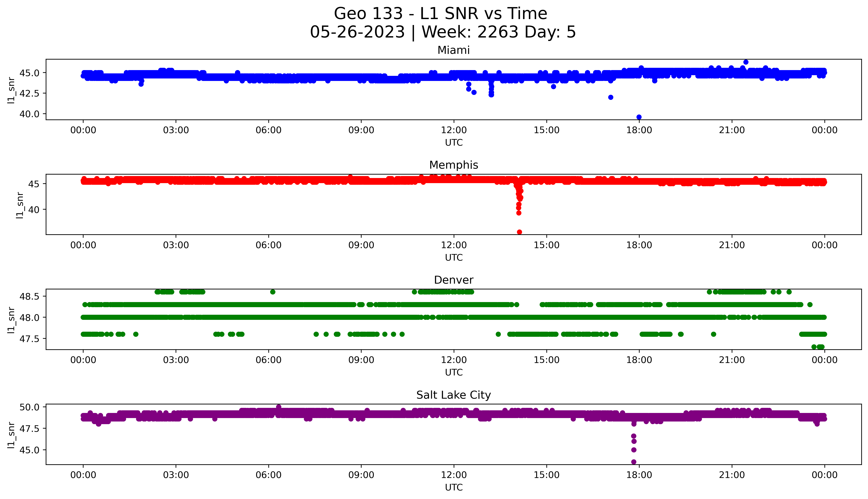The width and height of the screenshot is (868, 499).
Task: Click the 21:00 tick label on Miami plot
Action: pos(732,130)
